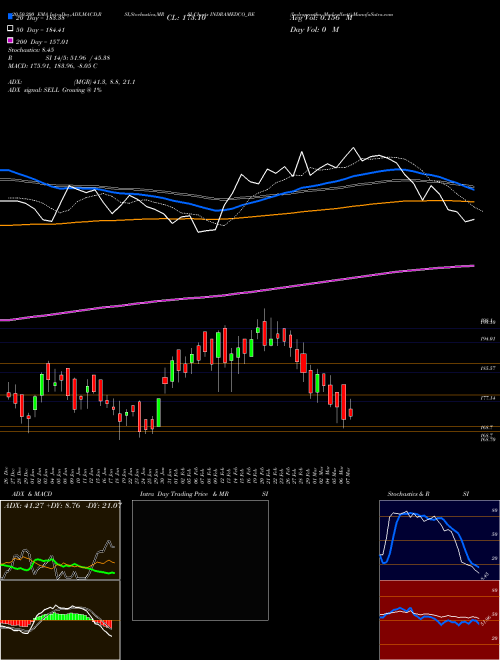
Task: Click the blue 20 Day EMA legend swatch
Action: coord(10,17)
